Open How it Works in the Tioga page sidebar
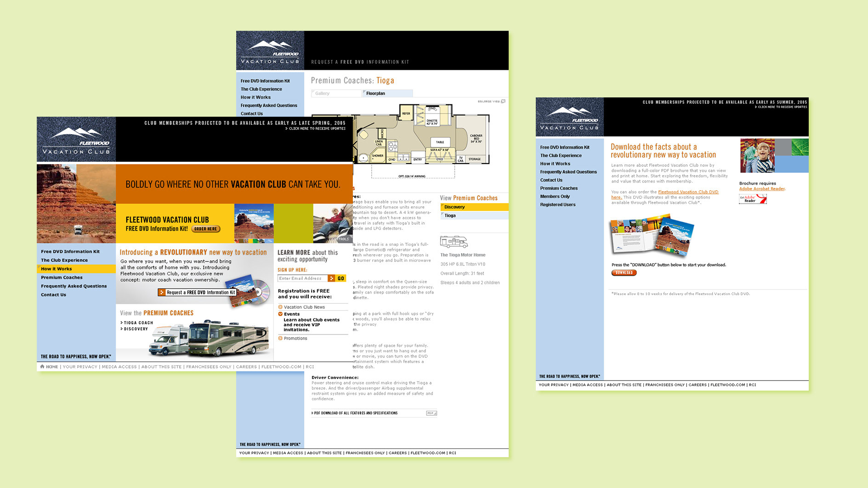 point(255,97)
